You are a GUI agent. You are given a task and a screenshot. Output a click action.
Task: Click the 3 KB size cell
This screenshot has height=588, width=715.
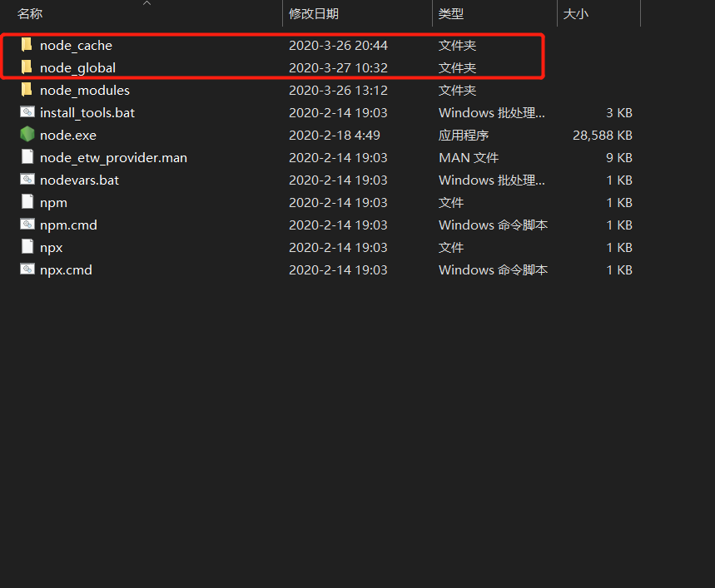click(x=619, y=112)
